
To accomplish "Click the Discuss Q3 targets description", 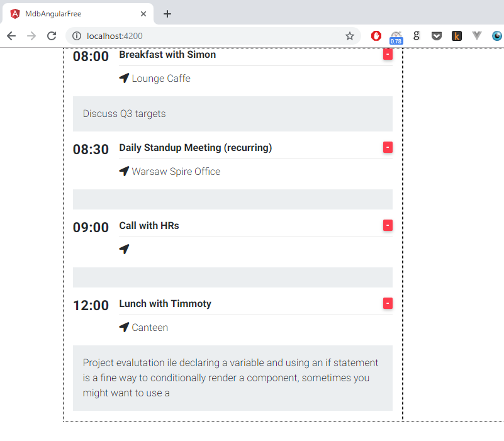I will point(125,114).
